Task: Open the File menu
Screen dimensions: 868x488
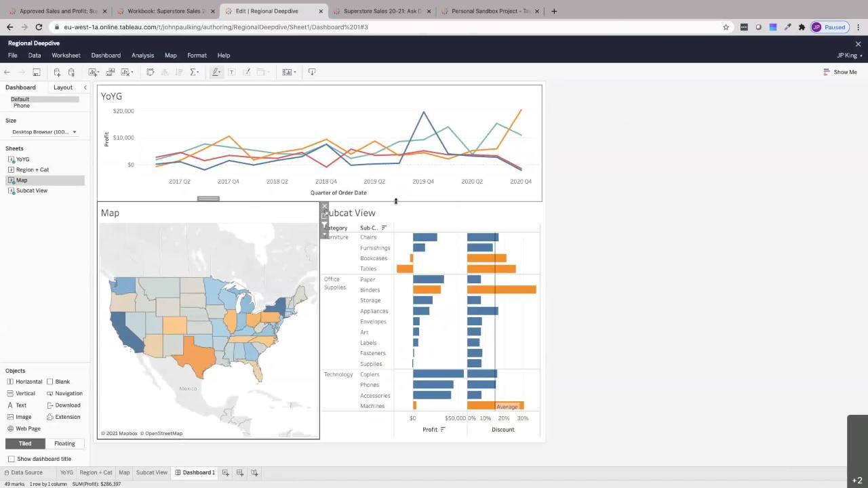Action: [13, 56]
